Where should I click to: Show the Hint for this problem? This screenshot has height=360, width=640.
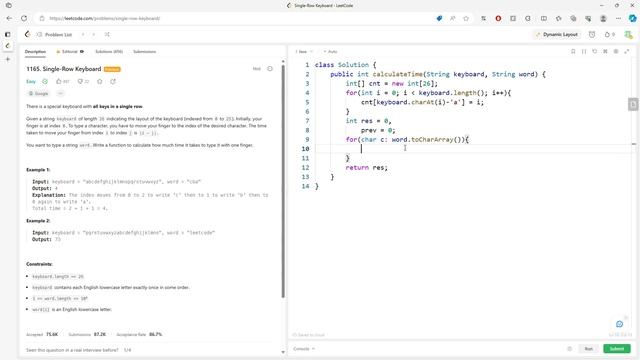256,69
